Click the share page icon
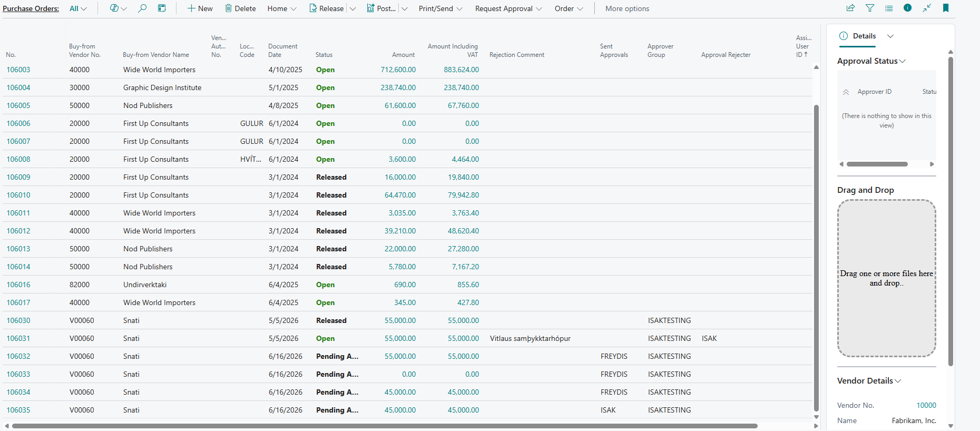 [x=850, y=8]
